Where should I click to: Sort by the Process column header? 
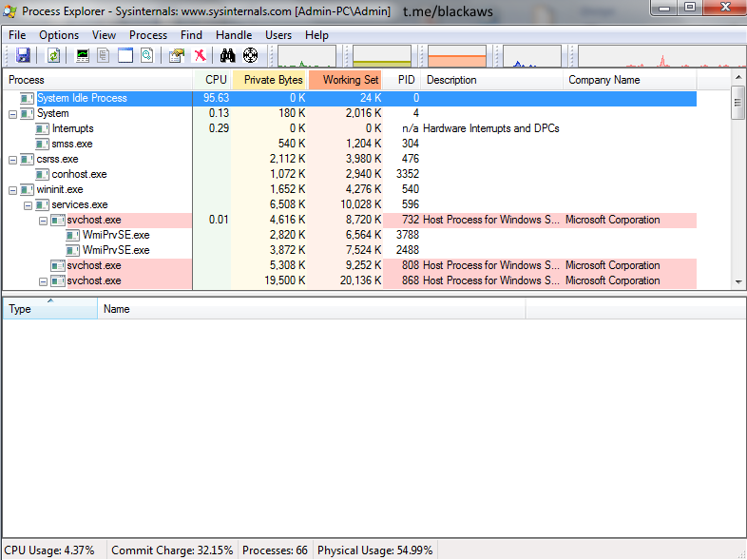pyautogui.click(x=98, y=80)
